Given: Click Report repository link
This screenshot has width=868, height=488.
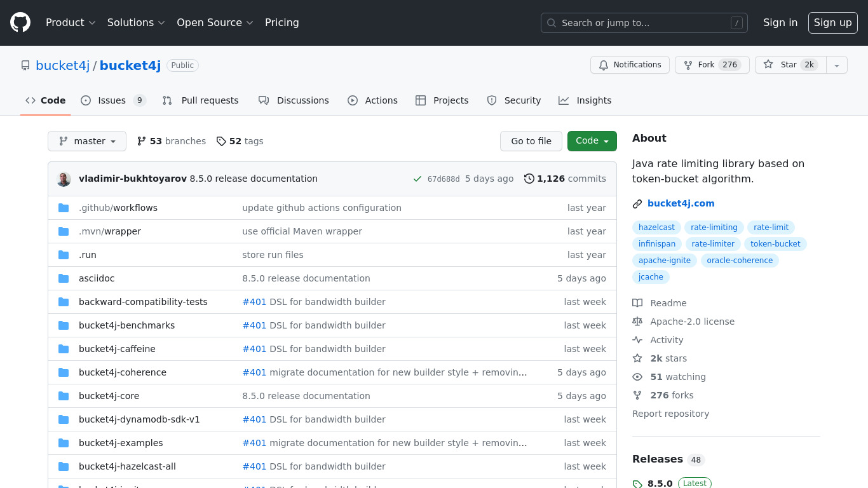Looking at the screenshot, I should 670,414.
